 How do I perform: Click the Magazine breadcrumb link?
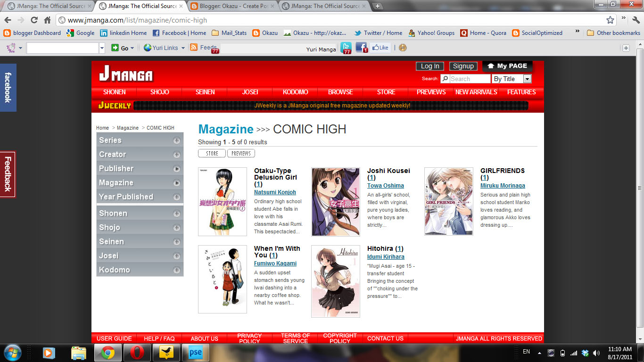[x=128, y=128]
